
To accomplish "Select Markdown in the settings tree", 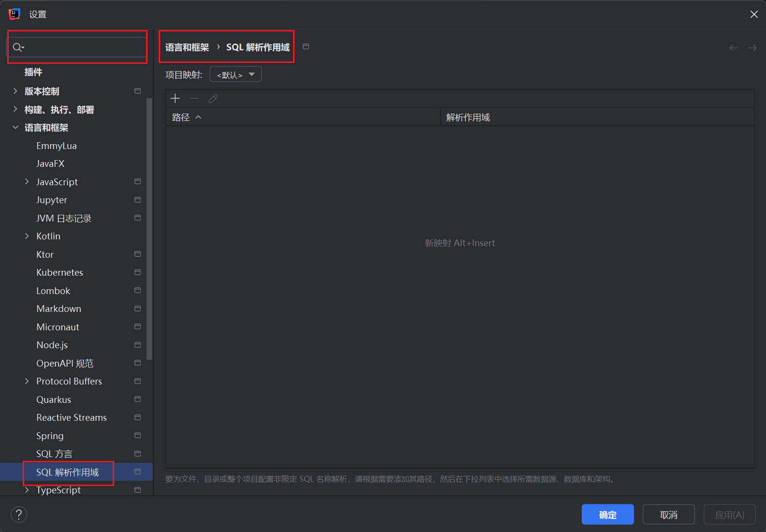I will 59,309.
